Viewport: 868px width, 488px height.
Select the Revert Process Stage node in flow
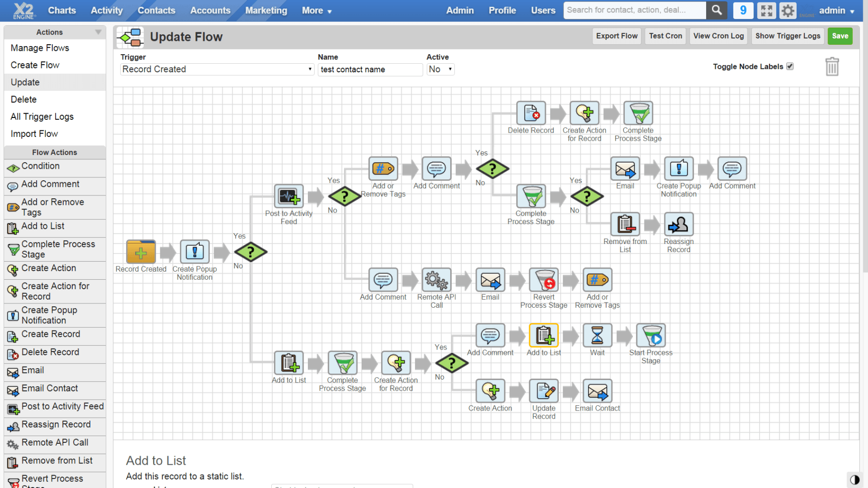[544, 280]
